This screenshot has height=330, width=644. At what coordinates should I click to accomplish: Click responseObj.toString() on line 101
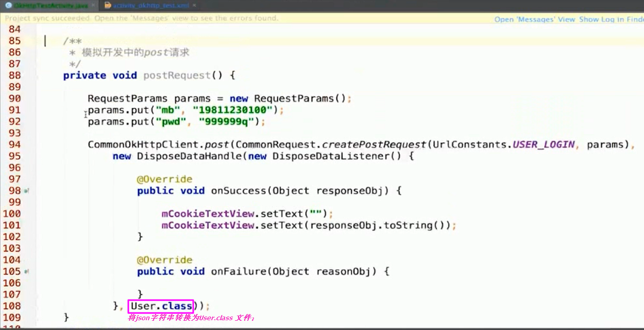coord(378,225)
